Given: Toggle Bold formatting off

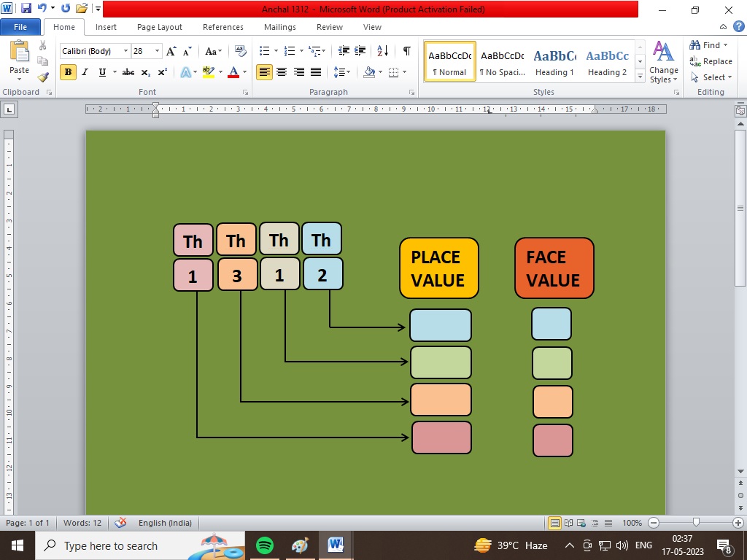Looking at the screenshot, I should (68, 72).
